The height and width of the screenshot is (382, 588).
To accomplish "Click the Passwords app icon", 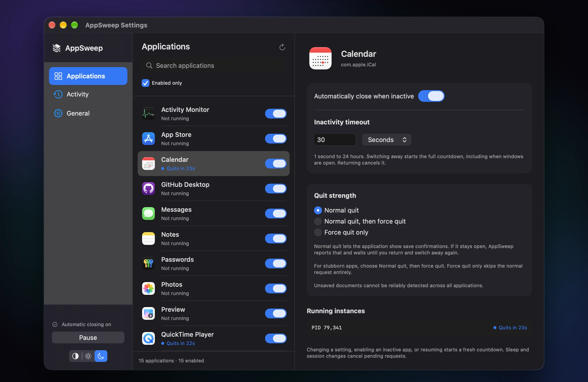I will pos(148,263).
